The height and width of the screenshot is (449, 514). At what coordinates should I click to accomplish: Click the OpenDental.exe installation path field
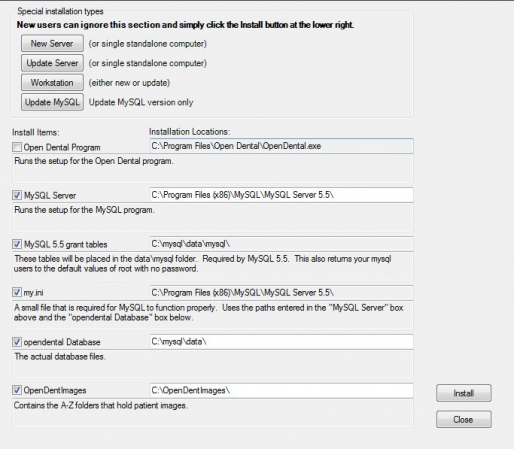[x=281, y=146]
